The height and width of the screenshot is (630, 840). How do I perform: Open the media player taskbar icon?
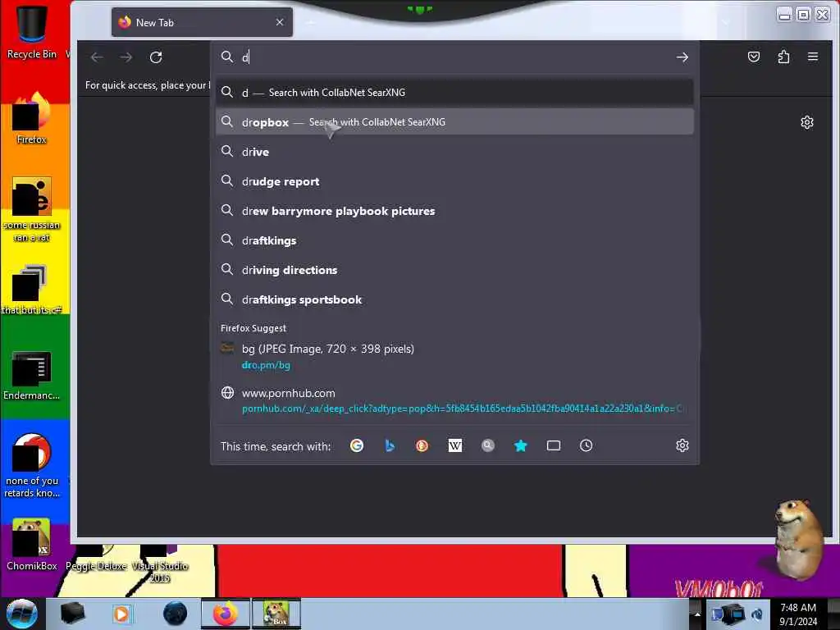121,614
